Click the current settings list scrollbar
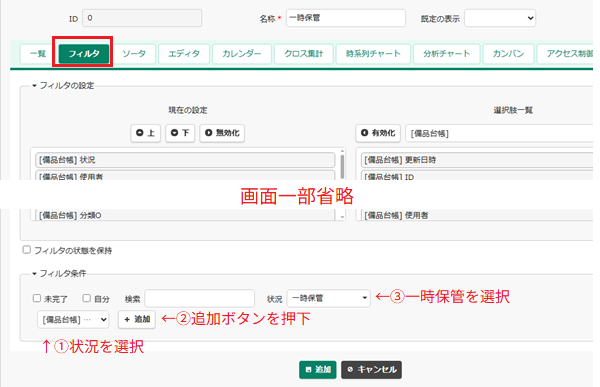The height and width of the screenshot is (387, 600). (342, 166)
